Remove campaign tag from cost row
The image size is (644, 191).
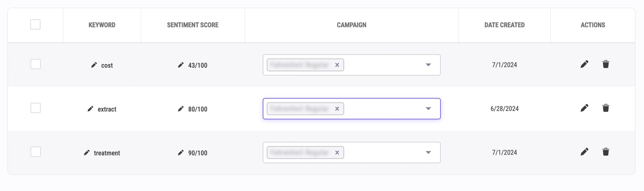(337, 65)
